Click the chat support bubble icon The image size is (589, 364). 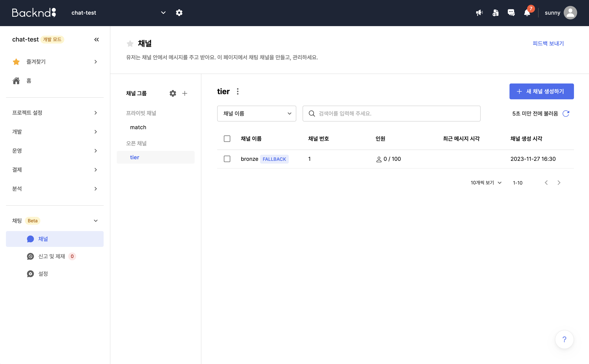click(x=511, y=13)
